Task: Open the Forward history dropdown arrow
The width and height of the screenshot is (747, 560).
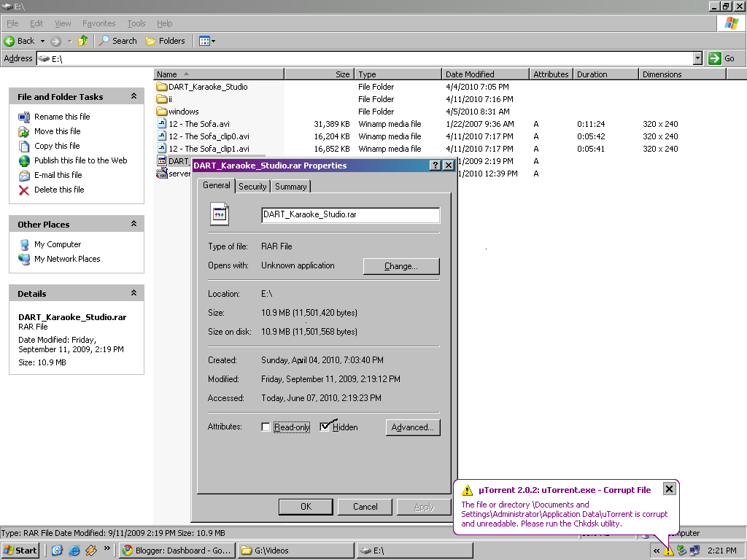Action: pos(69,41)
